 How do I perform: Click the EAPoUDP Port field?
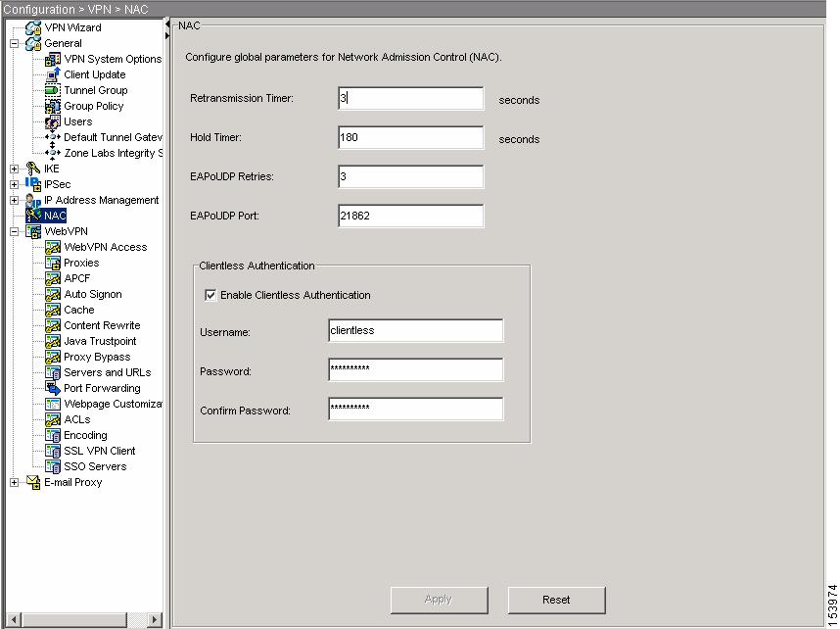click(x=411, y=217)
